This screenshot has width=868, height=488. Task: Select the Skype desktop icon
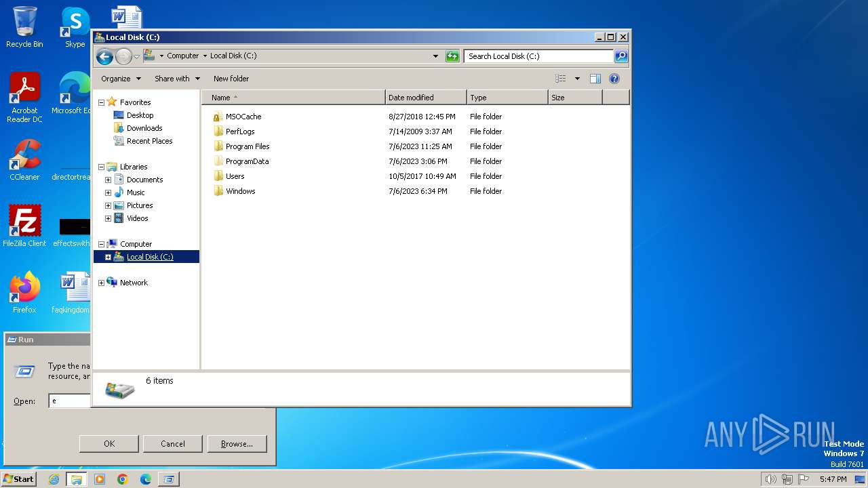(x=75, y=27)
